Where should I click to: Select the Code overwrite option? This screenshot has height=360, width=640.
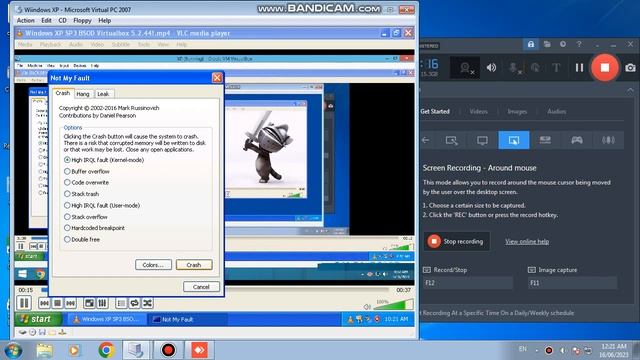pyautogui.click(x=87, y=182)
